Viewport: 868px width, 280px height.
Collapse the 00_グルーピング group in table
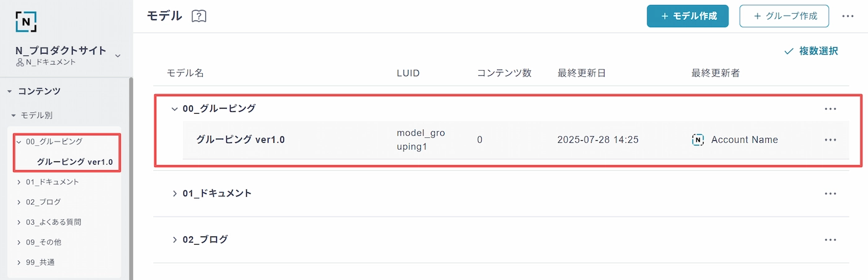pos(174,109)
